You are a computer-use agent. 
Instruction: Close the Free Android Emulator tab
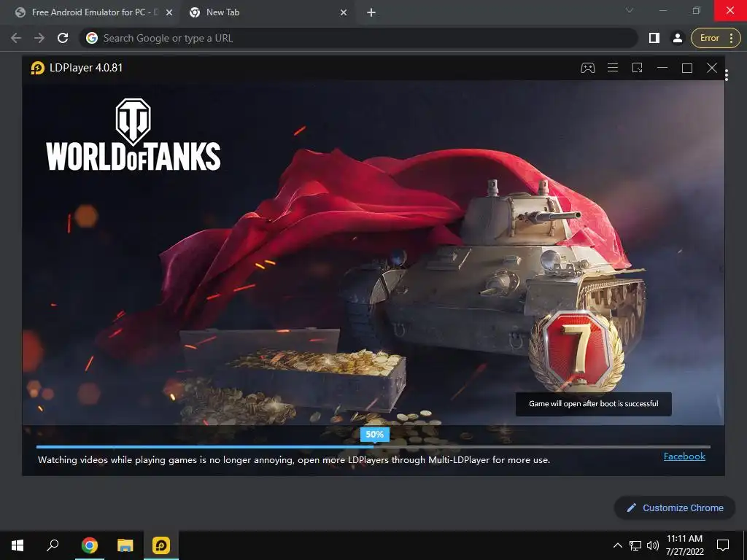click(x=169, y=13)
